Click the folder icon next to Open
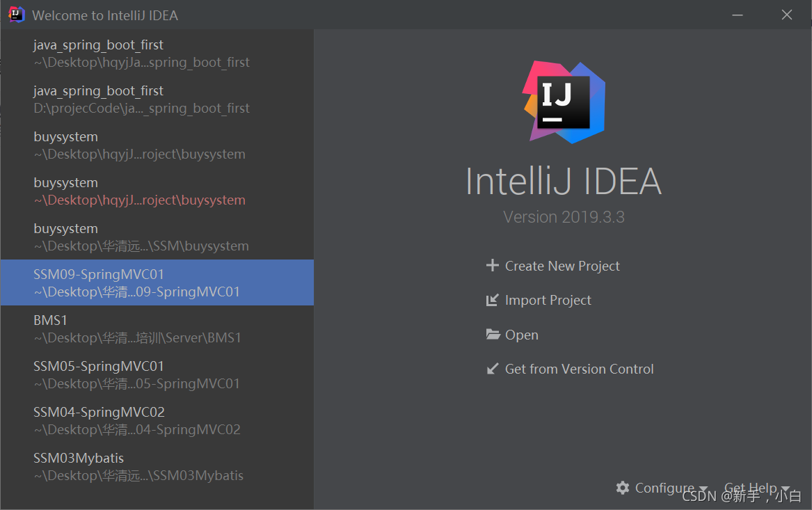 (493, 335)
